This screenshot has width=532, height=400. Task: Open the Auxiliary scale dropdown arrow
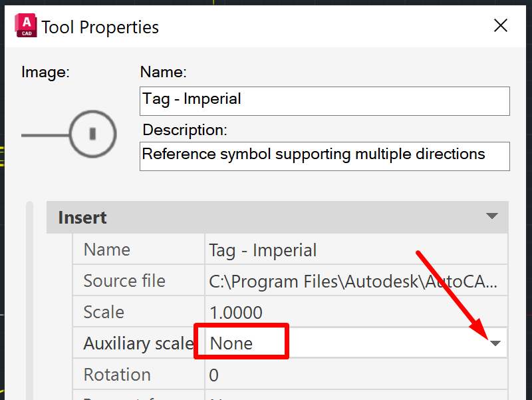[x=495, y=341]
